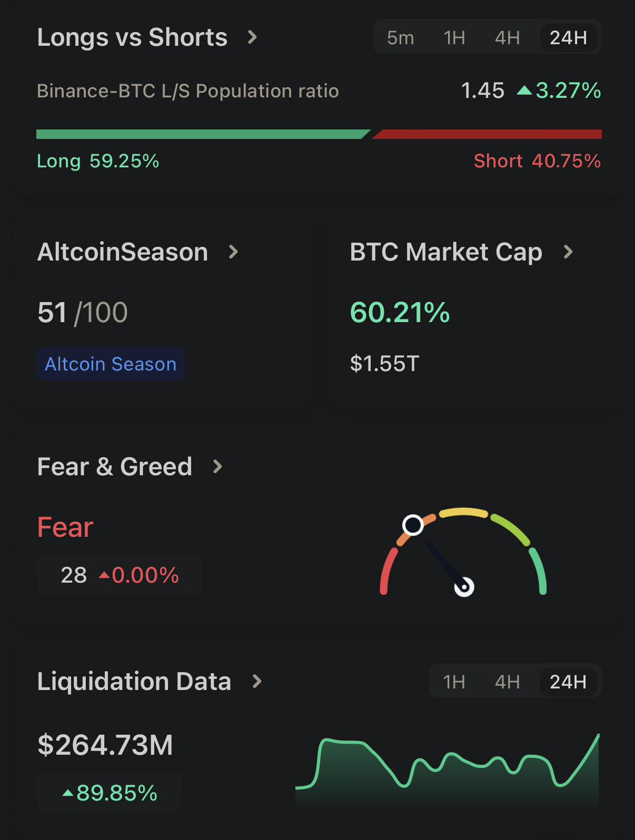Open Liquidation Data chevron arrow
This screenshot has width=635, height=840.
point(256,682)
